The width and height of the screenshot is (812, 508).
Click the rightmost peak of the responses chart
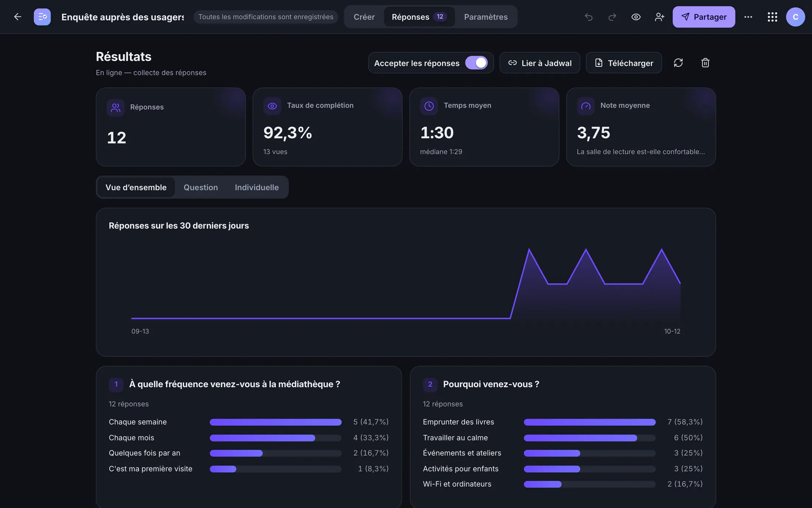661,250
